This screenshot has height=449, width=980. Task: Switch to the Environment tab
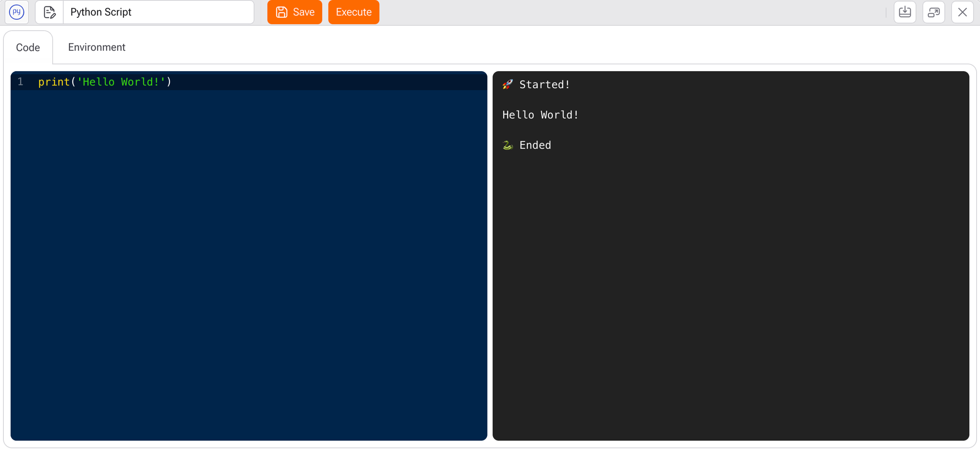click(97, 47)
